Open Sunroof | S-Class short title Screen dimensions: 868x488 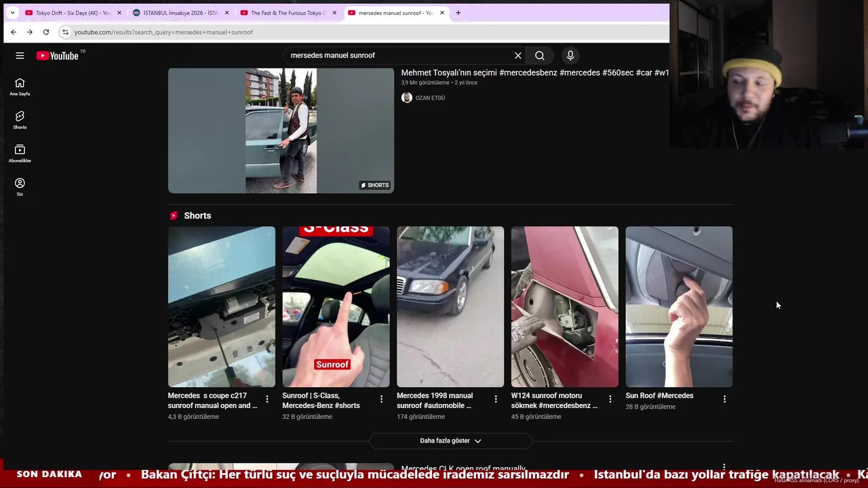(321, 401)
